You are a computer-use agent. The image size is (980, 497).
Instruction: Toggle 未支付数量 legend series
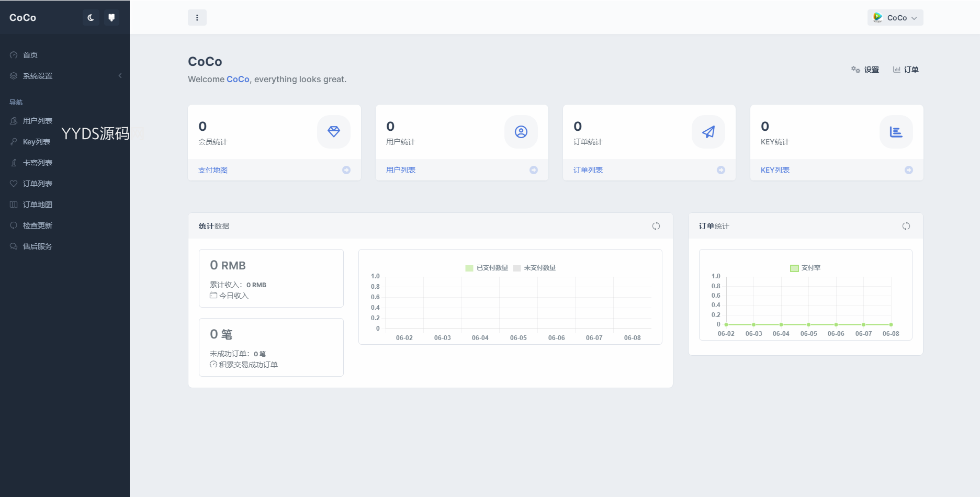535,268
